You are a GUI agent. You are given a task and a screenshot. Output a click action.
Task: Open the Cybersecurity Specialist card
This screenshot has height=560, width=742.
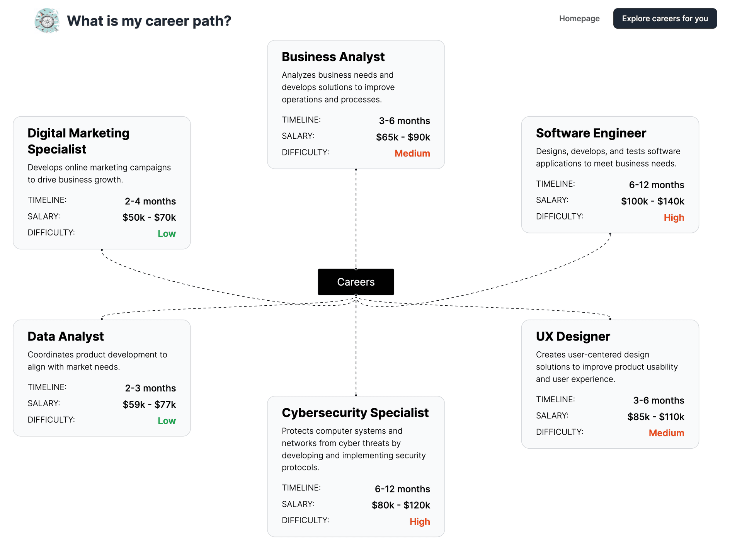(356, 466)
